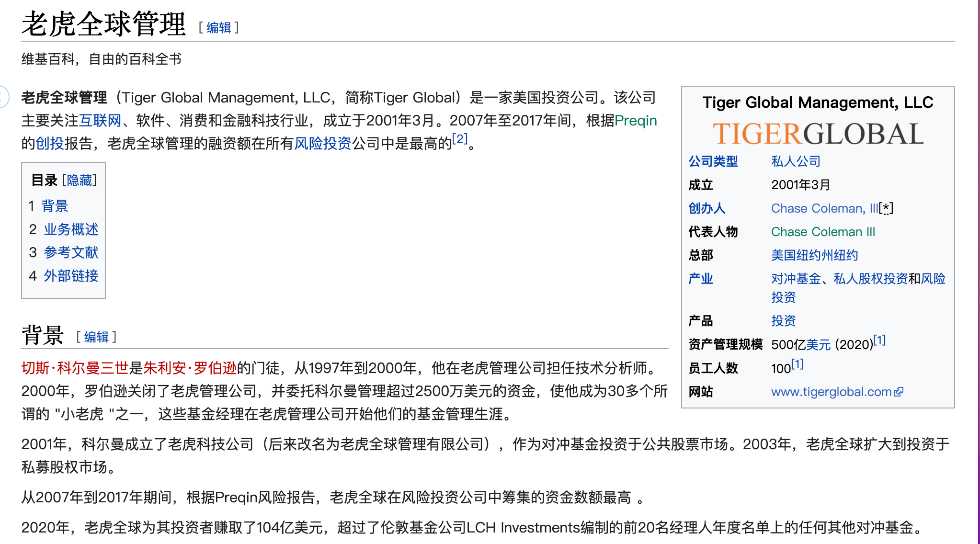Click footnote reference [2] in the intro

460,139
